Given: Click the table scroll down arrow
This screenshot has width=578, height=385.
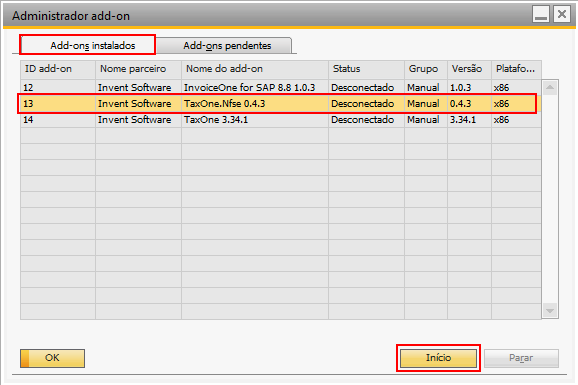Looking at the screenshot, I should click(550, 311).
